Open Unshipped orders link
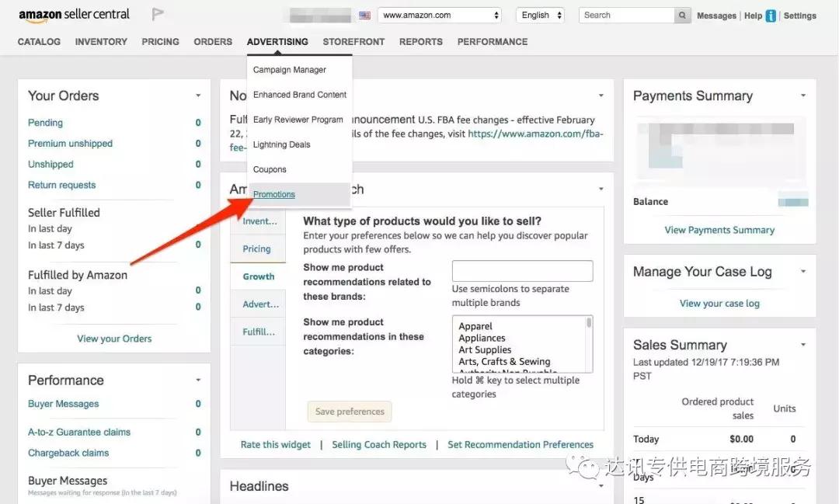 [50, 165]
